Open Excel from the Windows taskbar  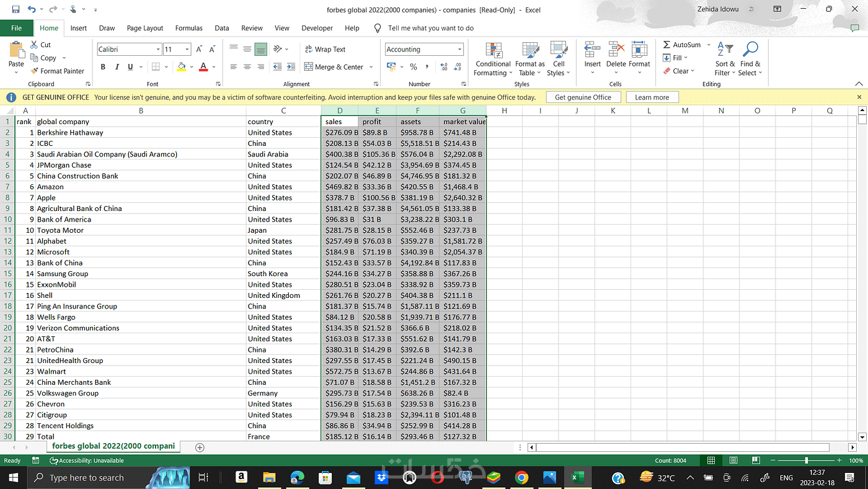(x=577, y=478)
